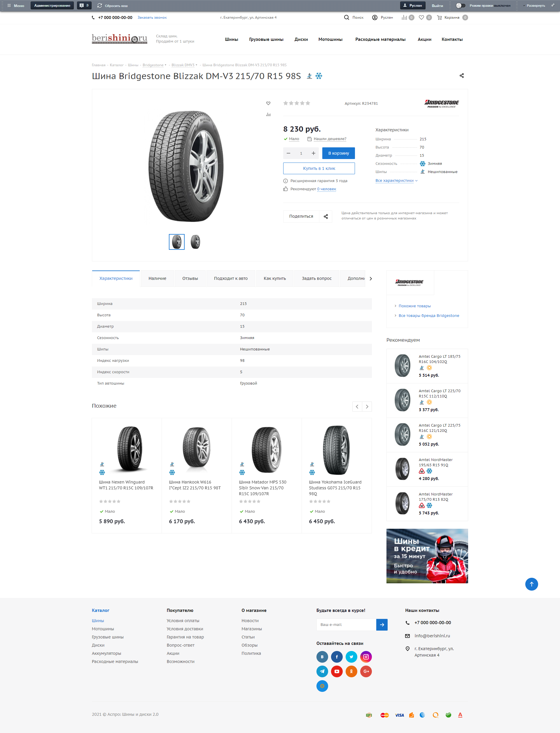The image size is (560, 733).
Task: Show more tabs with the right chevron
Action: [x=371, y=278]
